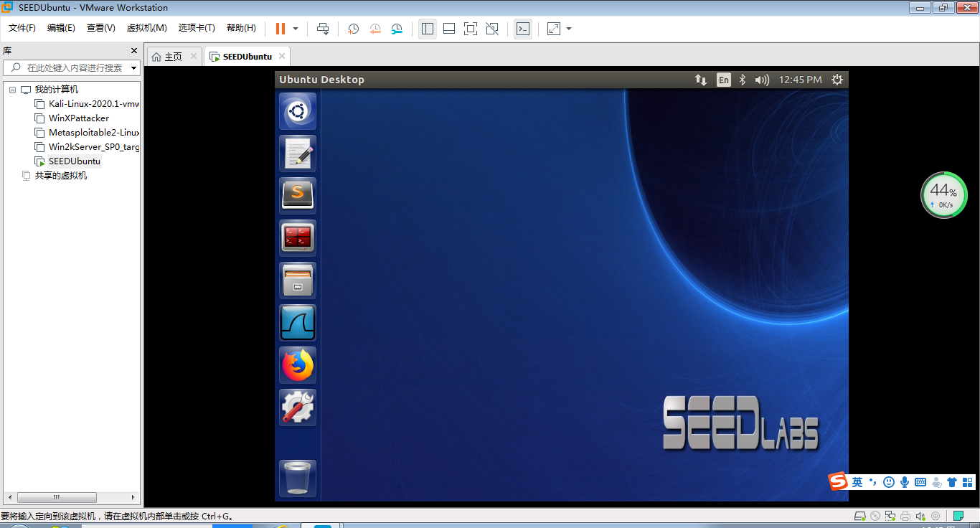The width and height of the screenshot is (980, 528).
Task: Switch to the 主页 tab
Action: point(174,57)
